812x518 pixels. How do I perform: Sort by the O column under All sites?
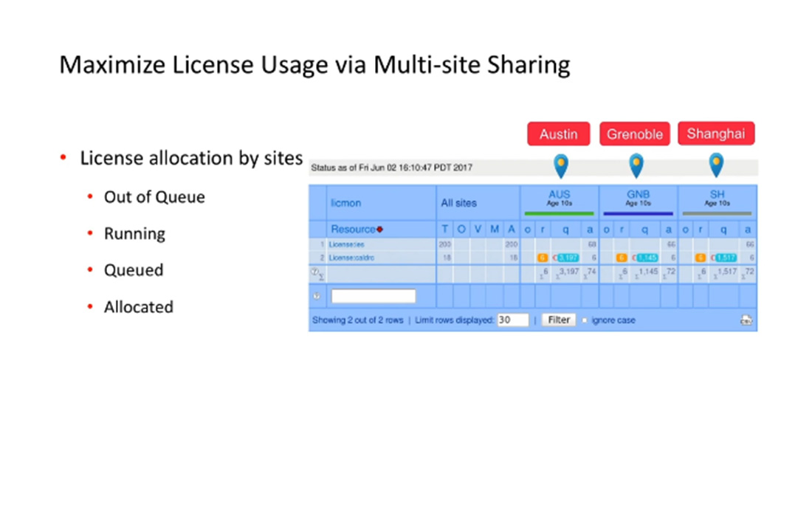pos(461,229)
